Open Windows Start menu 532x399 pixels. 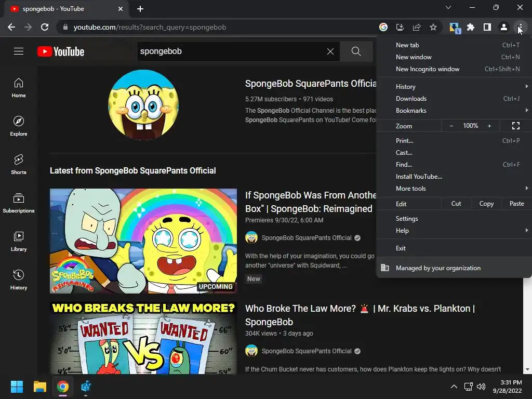pyautogui.click(x=17, y=387)
